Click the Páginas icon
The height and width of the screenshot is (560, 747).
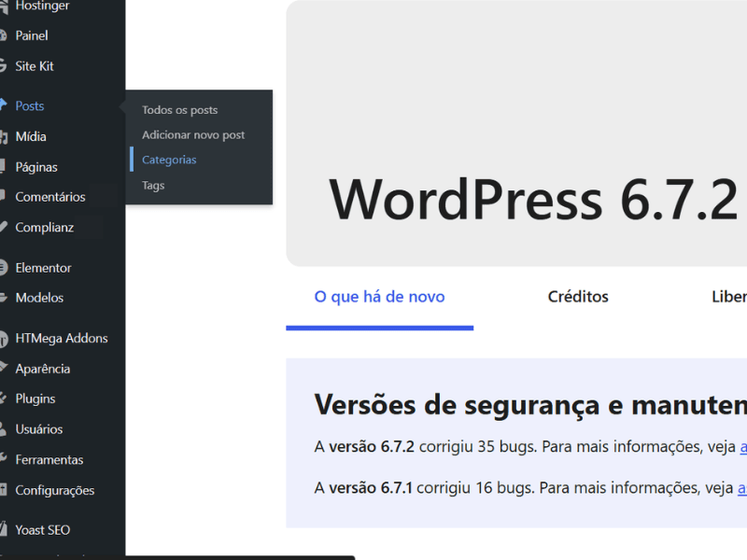pyautogui.click(x=3, y=166)
